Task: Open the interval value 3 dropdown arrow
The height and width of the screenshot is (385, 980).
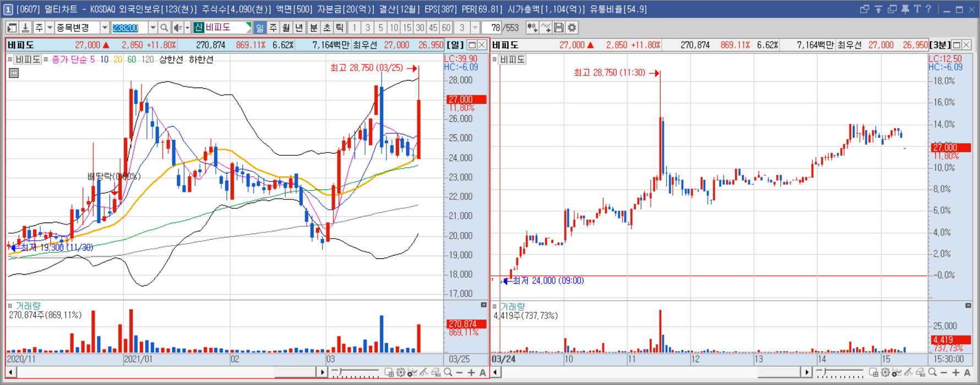Action: [x=475, y=28]
